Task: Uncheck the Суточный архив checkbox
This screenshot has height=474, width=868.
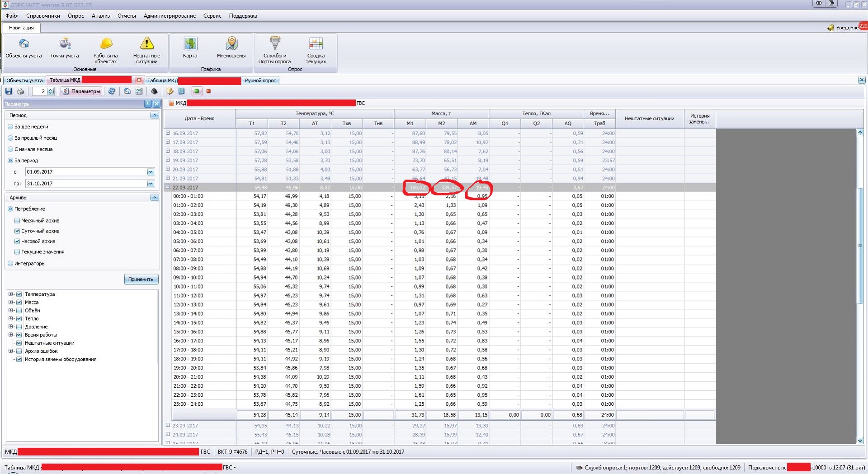Action: point(17,231)
